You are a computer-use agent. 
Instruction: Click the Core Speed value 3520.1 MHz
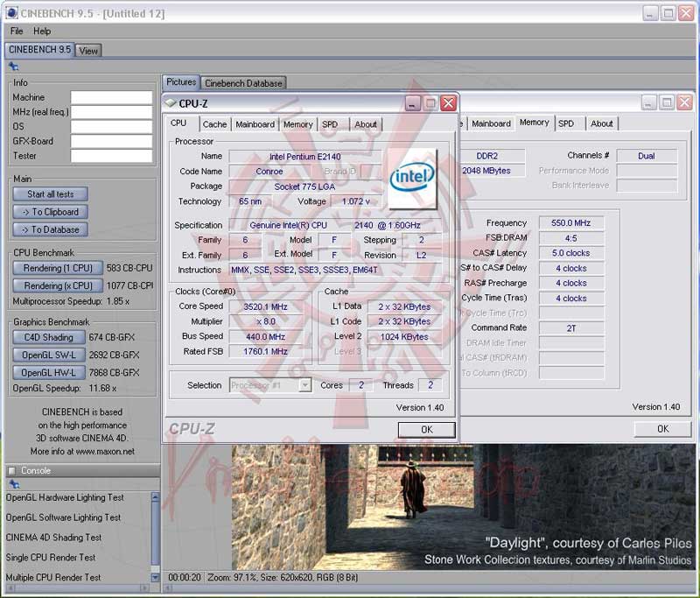pyautogui.click(x=266, y=306)
